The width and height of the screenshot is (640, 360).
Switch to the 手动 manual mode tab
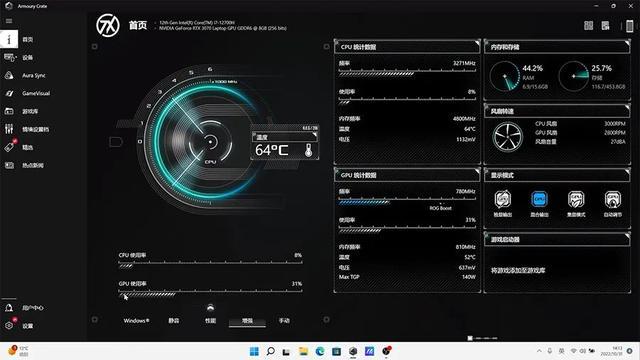point(284,321)
